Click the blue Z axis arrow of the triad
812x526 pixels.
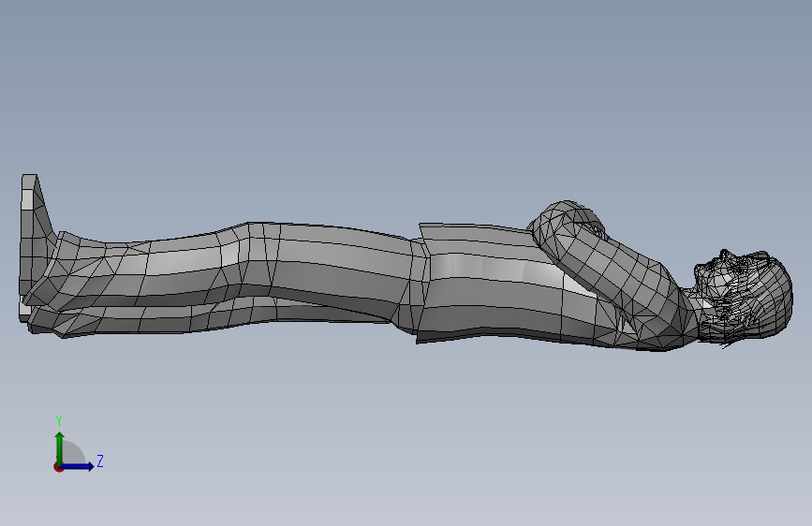[78, 466]
